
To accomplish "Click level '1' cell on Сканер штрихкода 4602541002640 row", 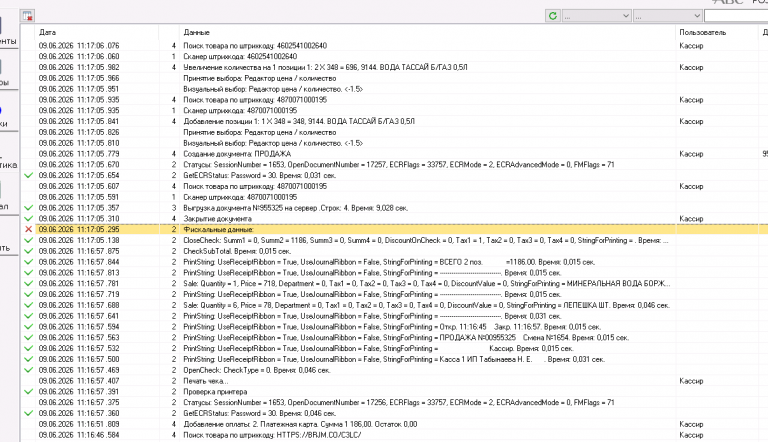I will pyautogui.click(x=173, y=56).
